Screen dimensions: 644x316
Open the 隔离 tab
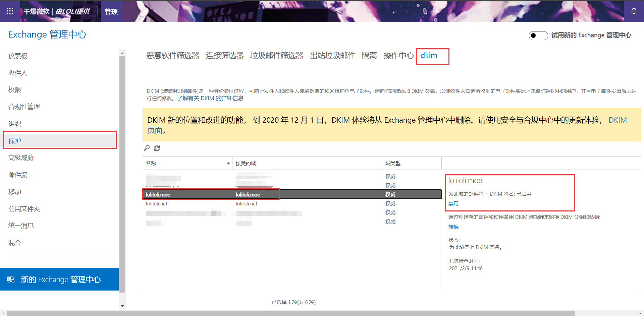[369, 56]
